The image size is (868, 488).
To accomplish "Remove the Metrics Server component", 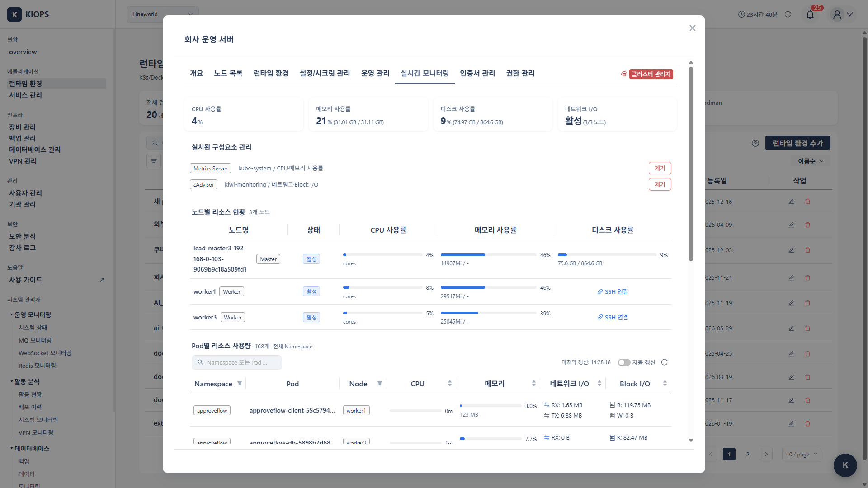I will [660, 168].
